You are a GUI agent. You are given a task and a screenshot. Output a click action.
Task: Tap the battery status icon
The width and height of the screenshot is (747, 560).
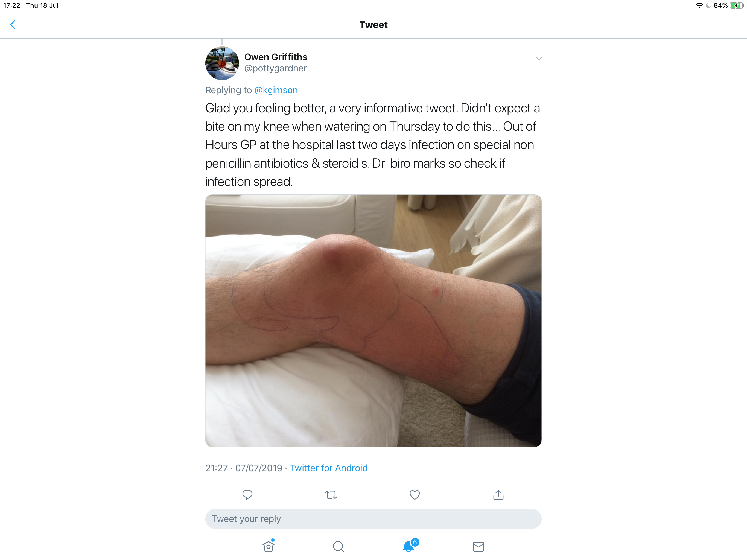[737, 5]
